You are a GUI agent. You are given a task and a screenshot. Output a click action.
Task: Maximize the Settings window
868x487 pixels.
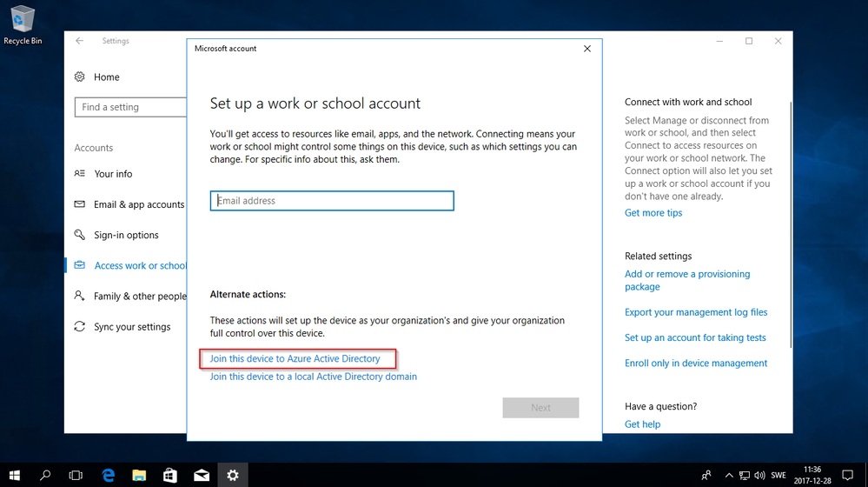click(749, 41)
